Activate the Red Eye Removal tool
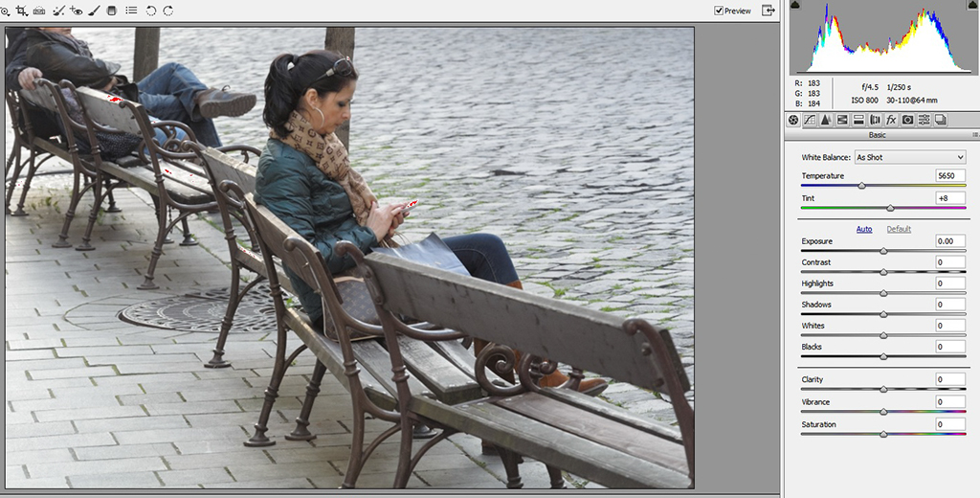980x498 pixels. pyautogui.click(x=76, y=11)
